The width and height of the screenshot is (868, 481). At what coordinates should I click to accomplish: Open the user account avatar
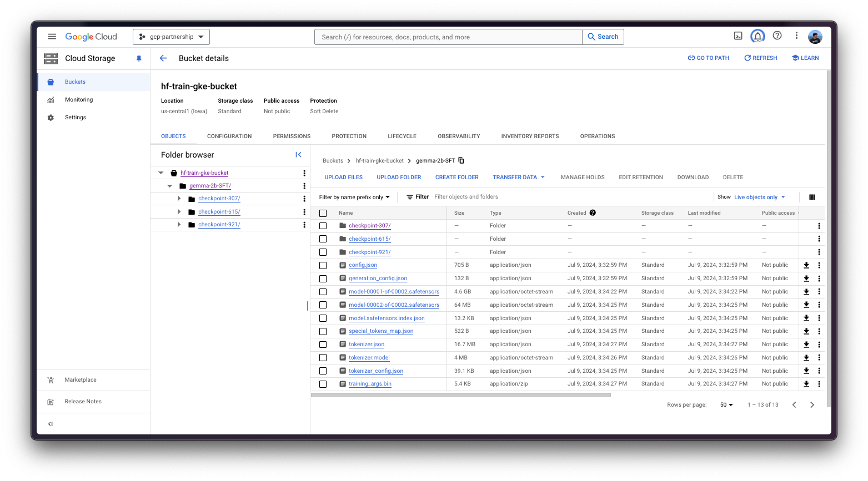pyautogui.click(x=815, y=37)
